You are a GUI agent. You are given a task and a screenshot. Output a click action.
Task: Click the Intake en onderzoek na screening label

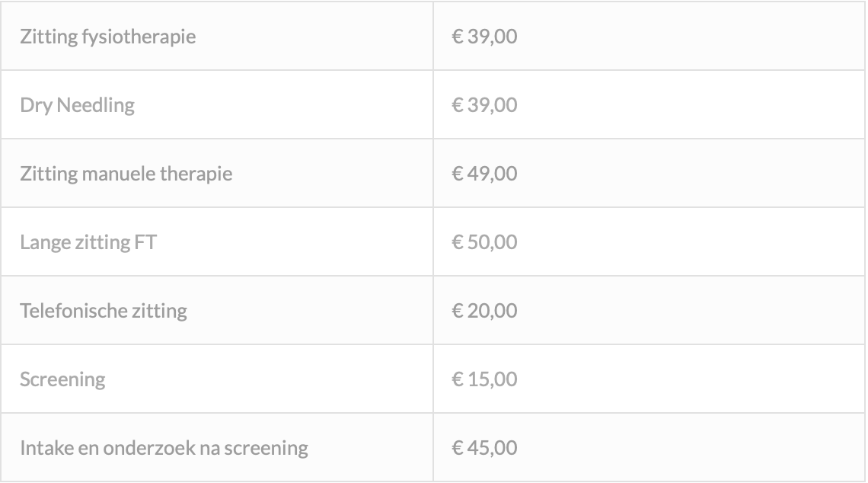tap(164, 448)
